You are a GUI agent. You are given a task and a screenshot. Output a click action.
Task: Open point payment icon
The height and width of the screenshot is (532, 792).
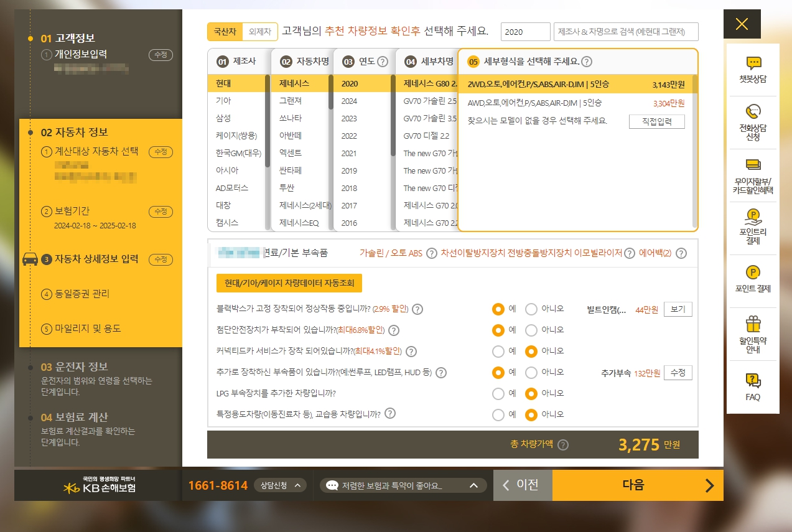753,272
